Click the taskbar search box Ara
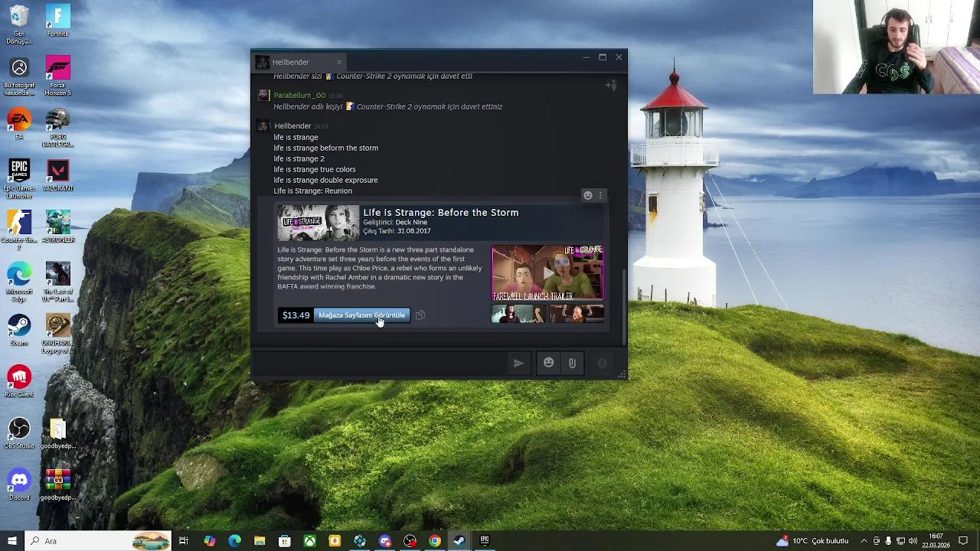 tap(97, 541)
